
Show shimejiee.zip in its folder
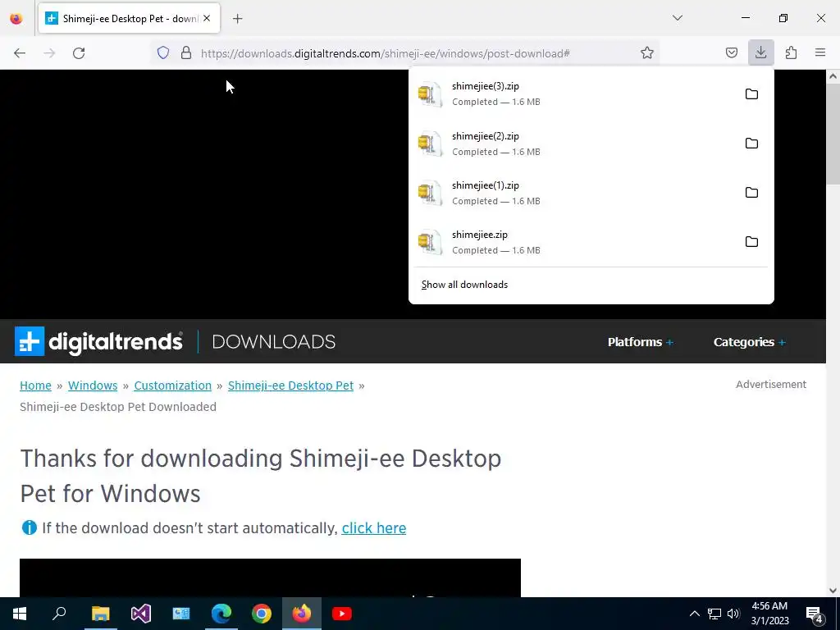751,242
